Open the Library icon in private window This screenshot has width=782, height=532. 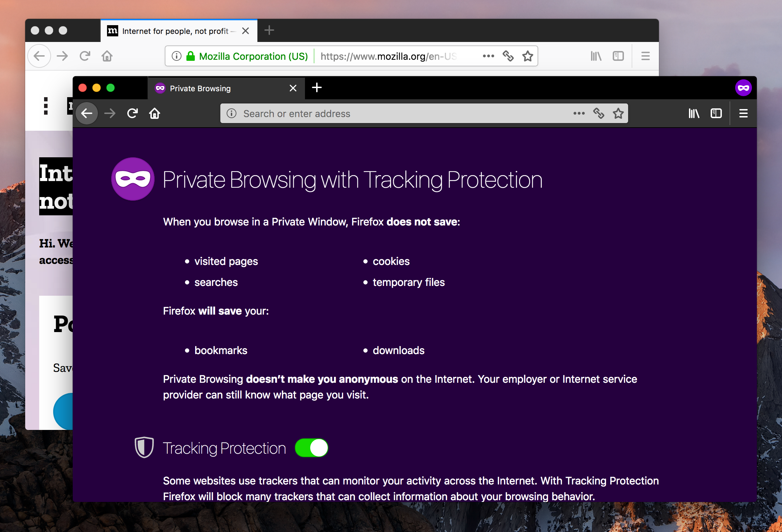(694, 113)
